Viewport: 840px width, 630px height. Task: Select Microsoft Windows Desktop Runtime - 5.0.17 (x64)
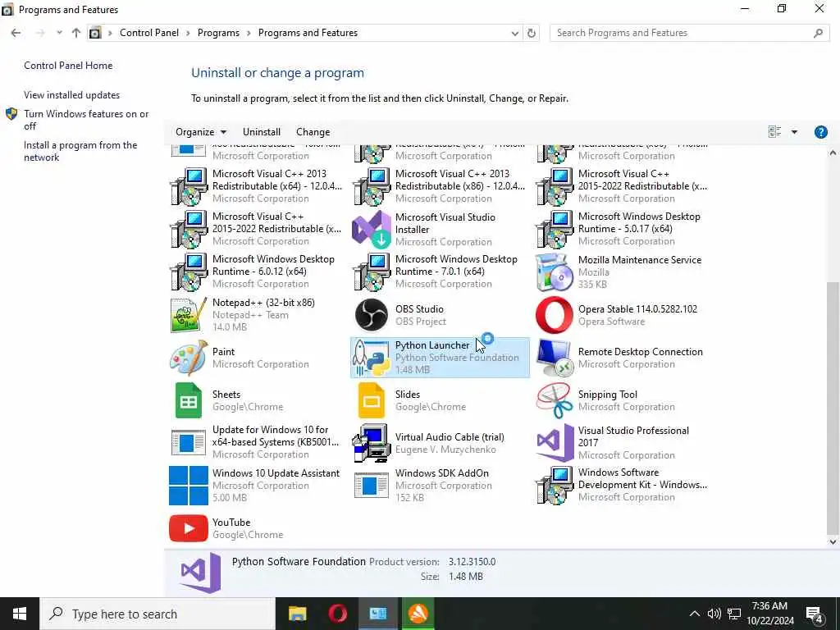pyautogui.click(x=623, y=229)
